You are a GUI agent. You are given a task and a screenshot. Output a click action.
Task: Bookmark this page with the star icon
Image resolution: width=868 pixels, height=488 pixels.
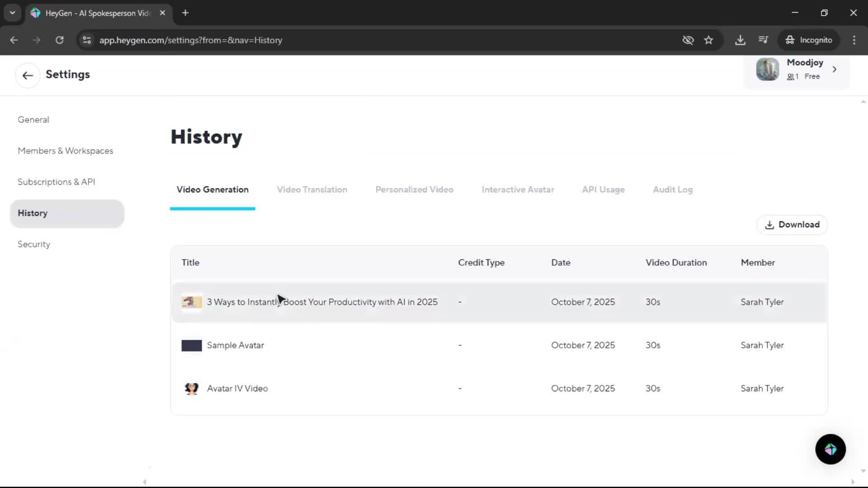point(708,40)
